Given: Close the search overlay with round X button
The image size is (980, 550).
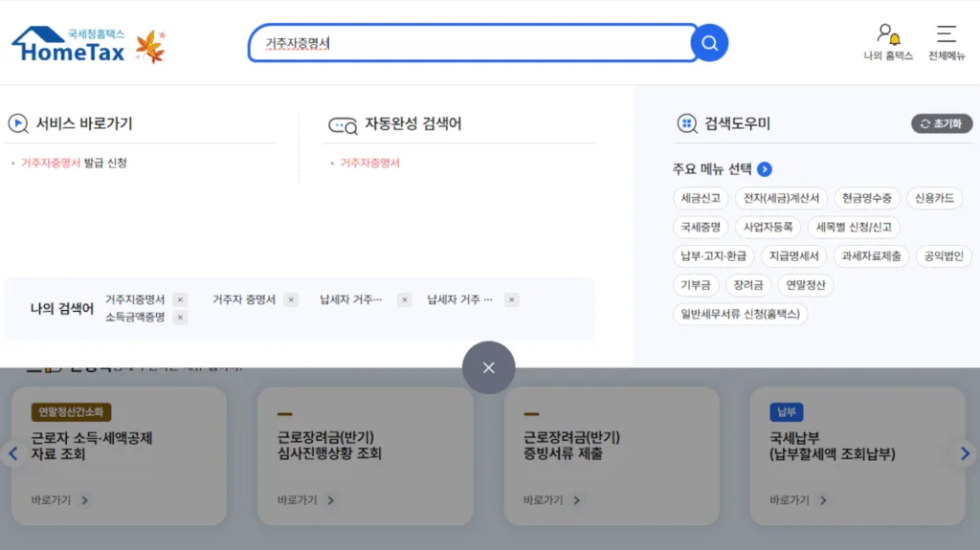Looking at the screenshot, I should pos(488,367).
